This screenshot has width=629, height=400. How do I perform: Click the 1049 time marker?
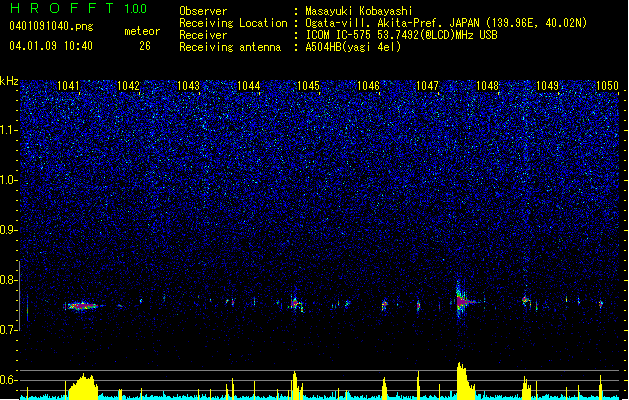[548, 86]
